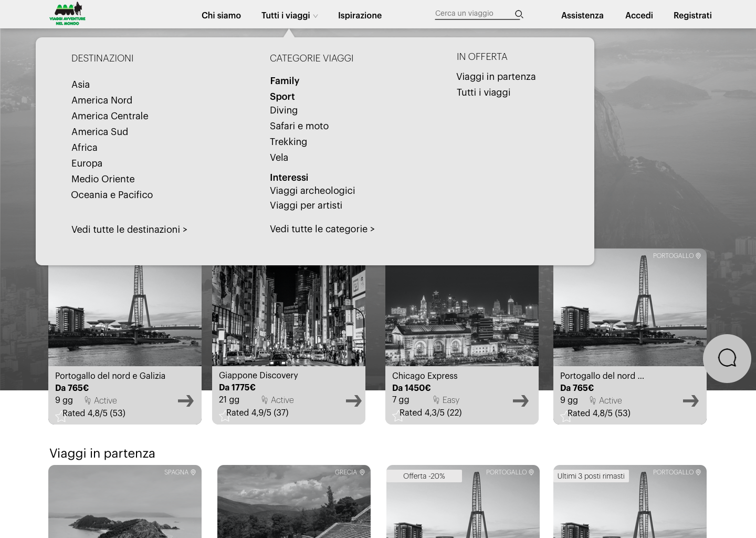Open the Tutti i viaggi dropdown
Image resolution: width=756 pixels, height=538 pixels.
(x=286, y=15)
